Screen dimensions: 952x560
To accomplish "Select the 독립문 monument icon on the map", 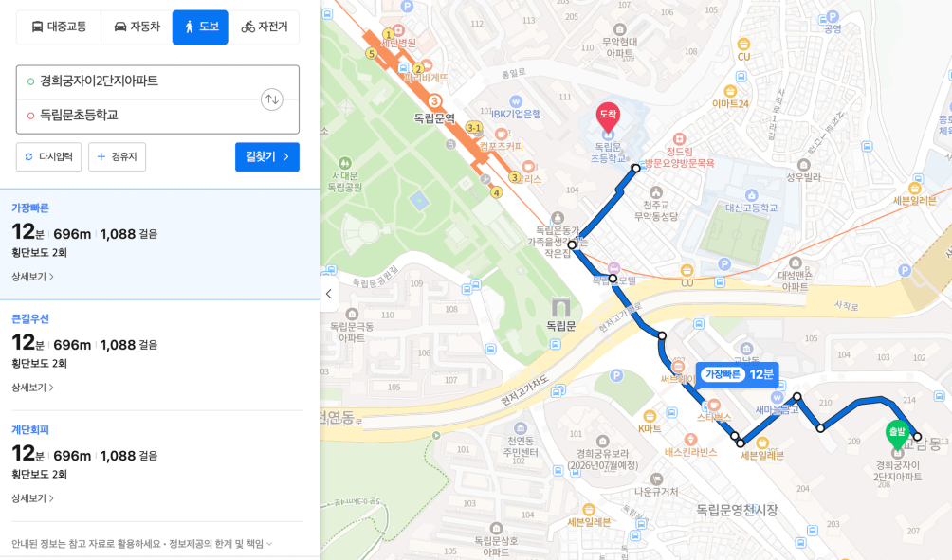I will pos(560,306).
